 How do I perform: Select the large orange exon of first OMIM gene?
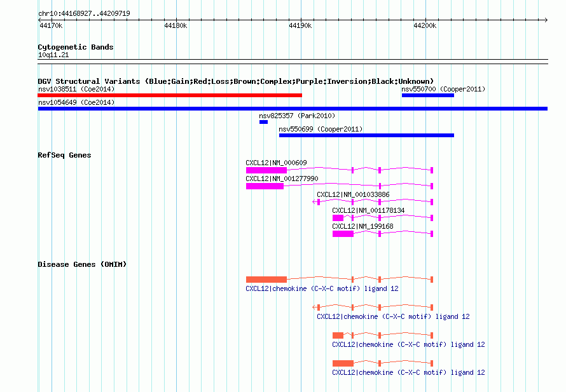266,280
